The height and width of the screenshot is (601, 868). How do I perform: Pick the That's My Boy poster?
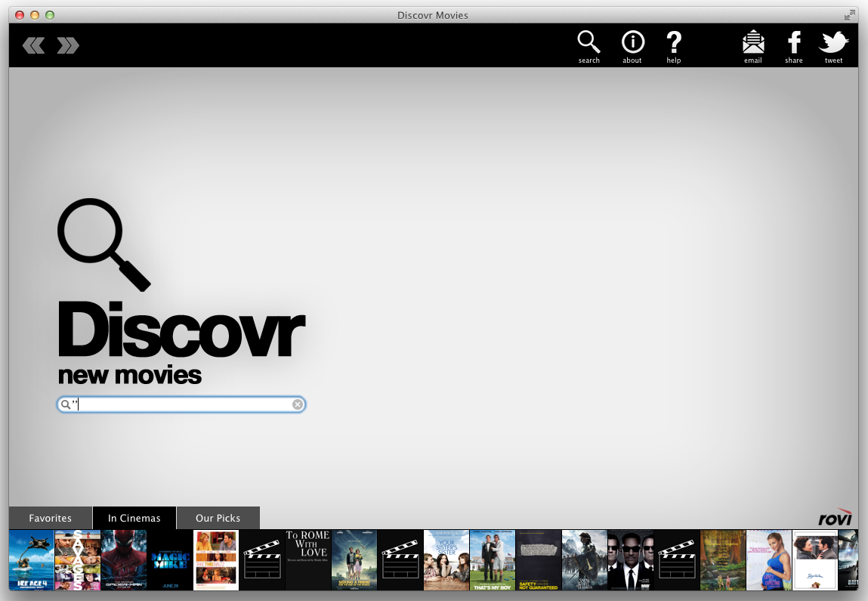pyautogui.click(x=493, y=560)
